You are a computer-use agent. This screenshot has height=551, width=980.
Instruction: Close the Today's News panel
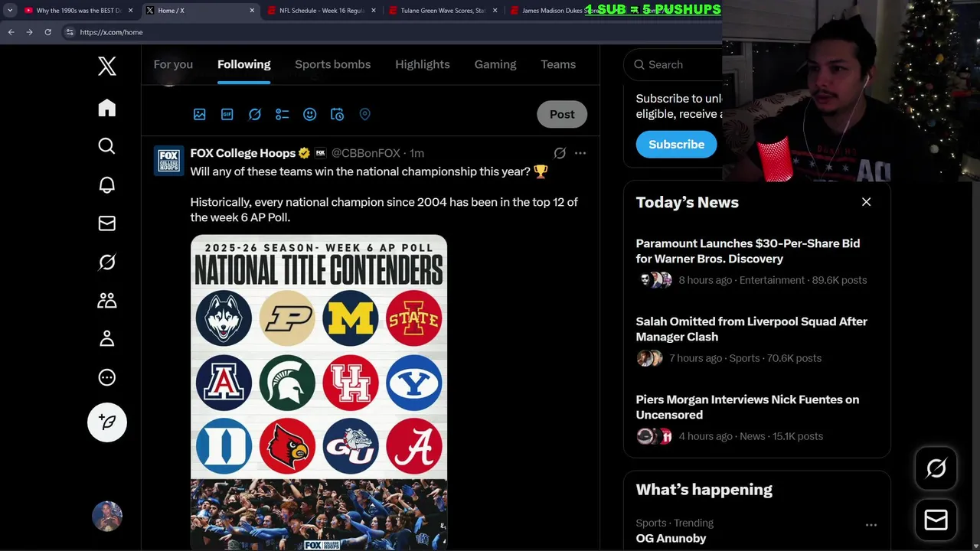point(866,202)
